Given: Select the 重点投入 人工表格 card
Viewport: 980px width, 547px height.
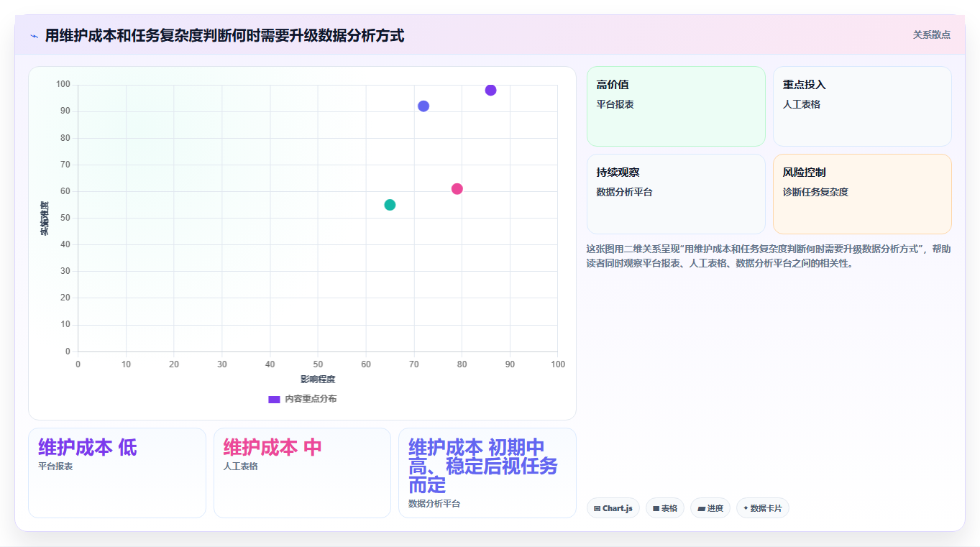Looking at the screenshot, I should (862, 106).
